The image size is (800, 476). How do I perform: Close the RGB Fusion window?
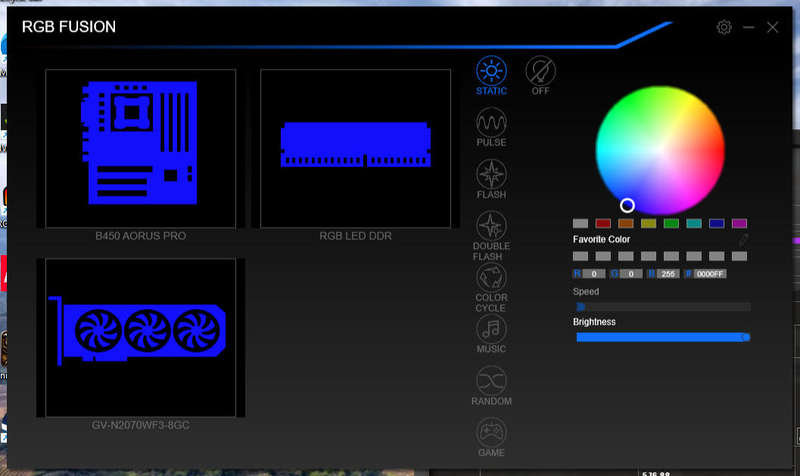[x=772, y=27]
